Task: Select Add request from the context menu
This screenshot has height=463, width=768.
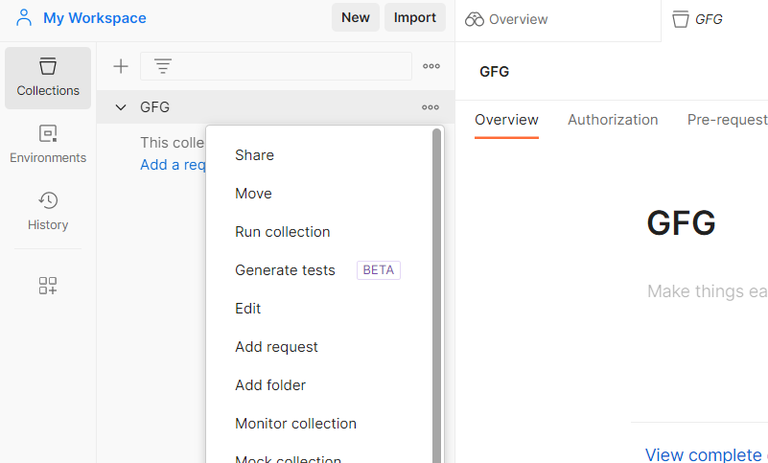Action: pos(276,347)
